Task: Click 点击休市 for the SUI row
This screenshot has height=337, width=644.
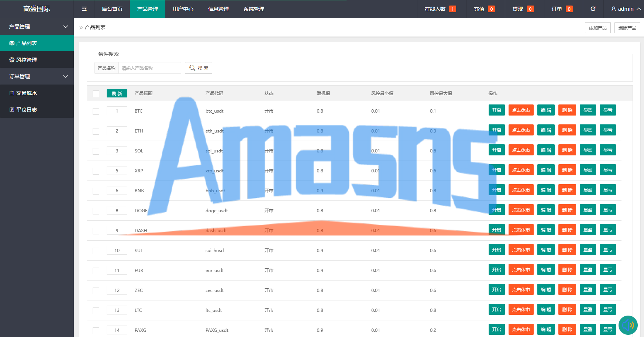Action: point(521,250)
